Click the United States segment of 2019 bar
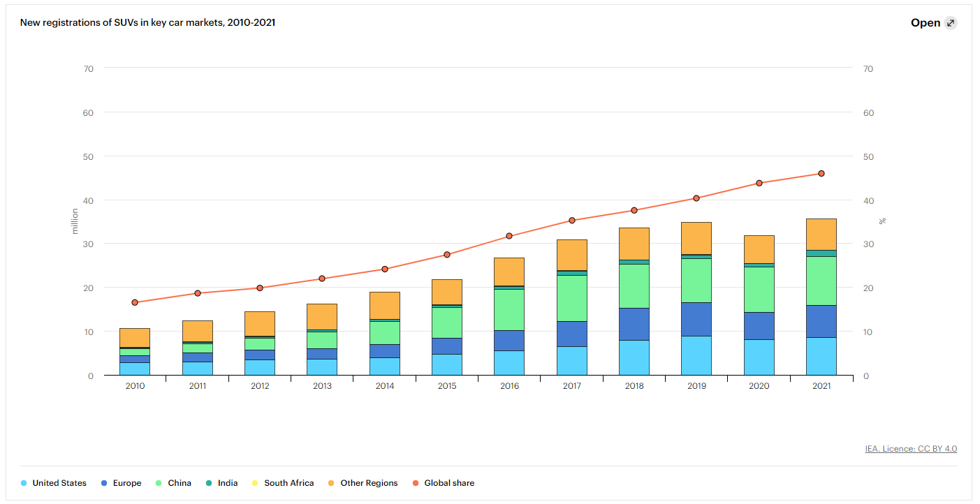 [x=696, y=355]
